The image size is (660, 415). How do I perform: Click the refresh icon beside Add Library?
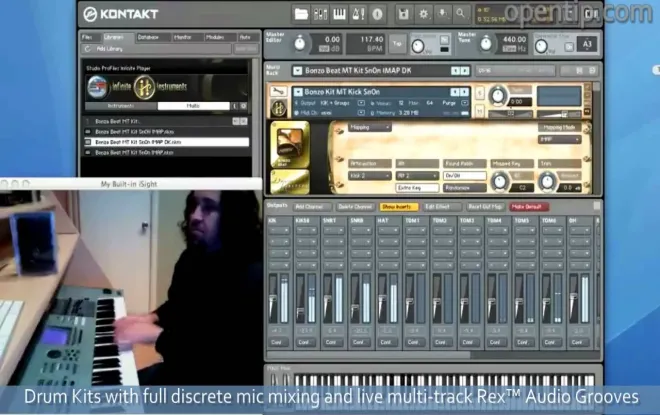click(87, 49)
